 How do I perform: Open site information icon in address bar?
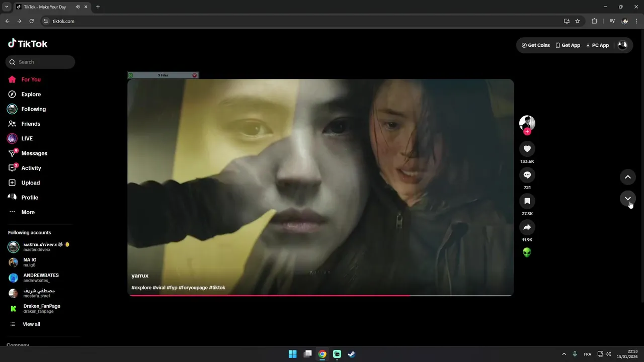click(x=46, y=21)
